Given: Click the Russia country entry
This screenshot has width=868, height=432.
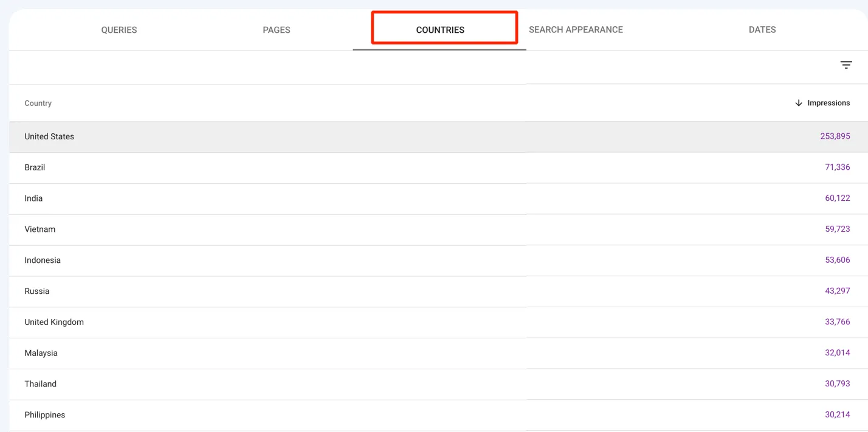Looking at the screenshot, I should coord(37,291).
